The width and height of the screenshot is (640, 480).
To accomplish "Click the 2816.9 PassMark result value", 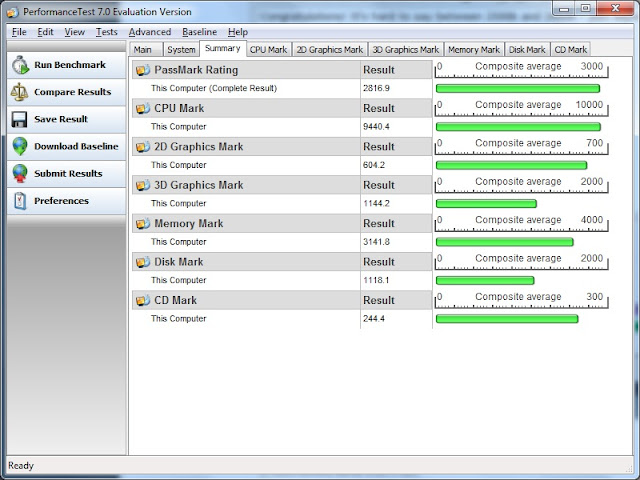I will coord(376,88).
